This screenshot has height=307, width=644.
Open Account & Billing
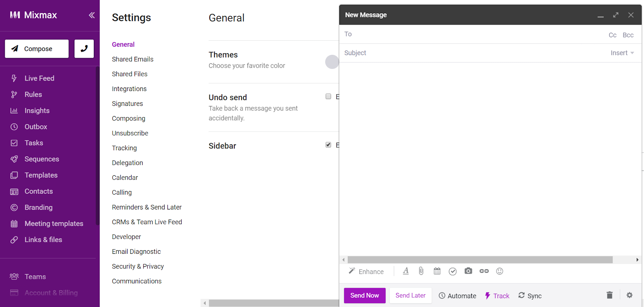click(x=51, y=292)
